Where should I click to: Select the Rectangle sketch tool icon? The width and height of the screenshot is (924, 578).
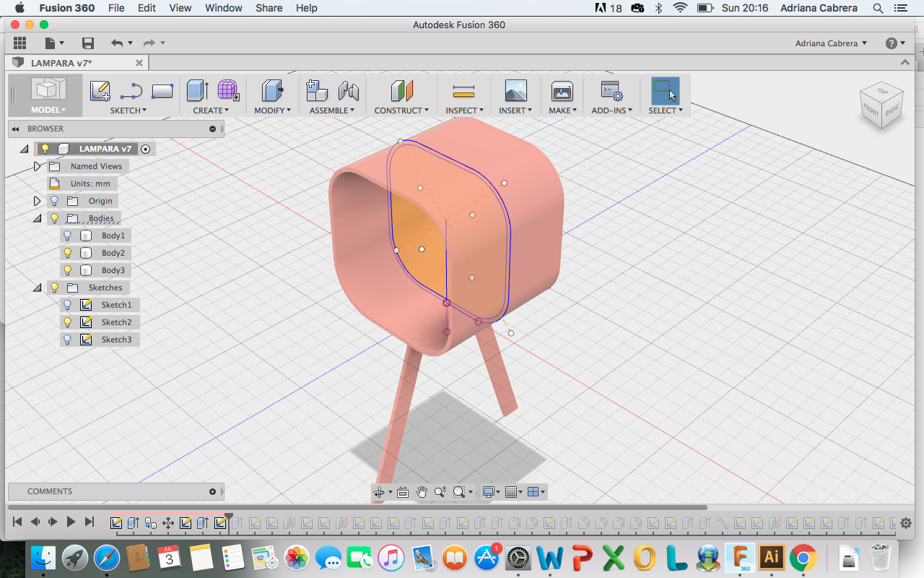(x=162, y=91)
